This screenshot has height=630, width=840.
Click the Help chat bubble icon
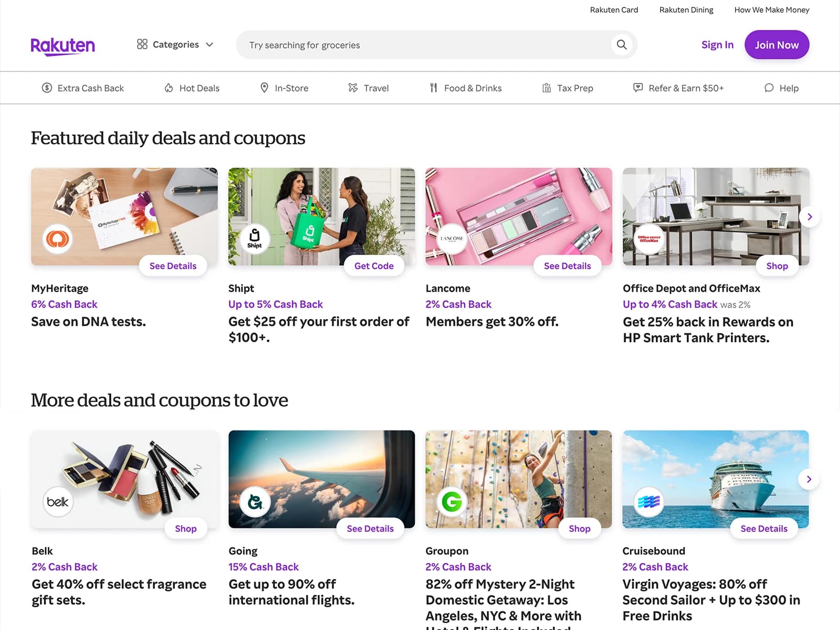(769, 88)
